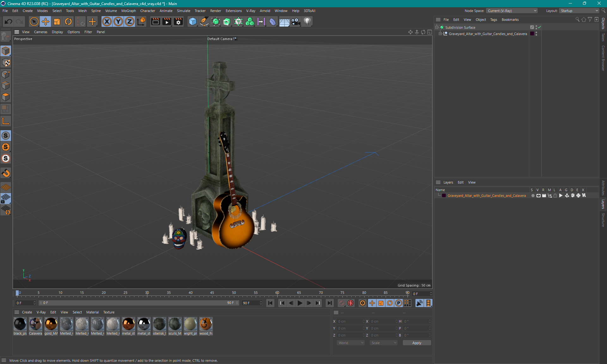Toggle layer solo dot for Graveyard_Altar

[533, 196]
